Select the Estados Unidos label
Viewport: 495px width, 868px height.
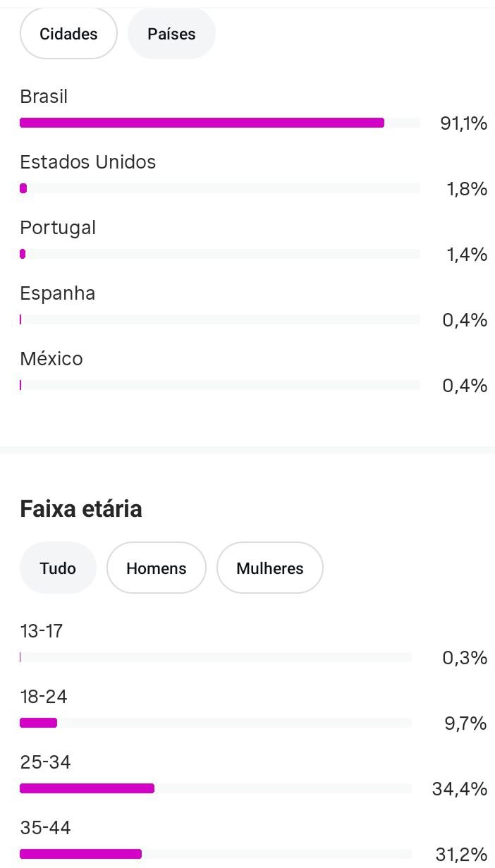click(x=87, y=162)
